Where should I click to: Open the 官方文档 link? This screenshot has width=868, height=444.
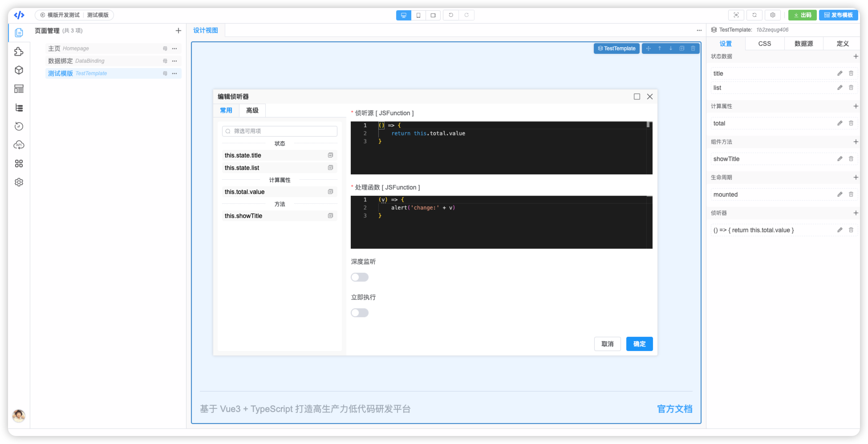click(675, 409)
